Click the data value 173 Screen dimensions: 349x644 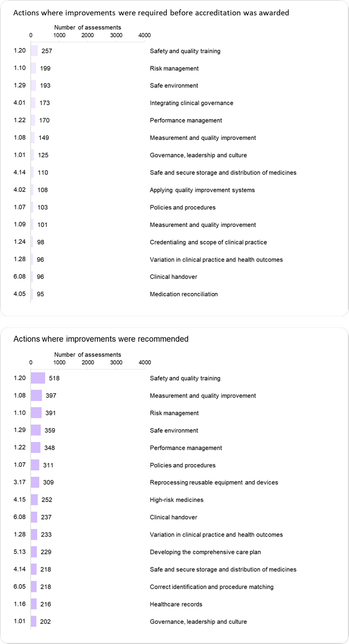(44, 103)
